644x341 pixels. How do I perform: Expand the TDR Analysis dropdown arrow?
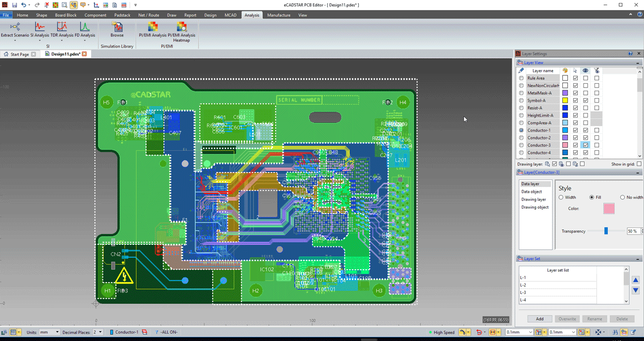click(x=62, y=41)
